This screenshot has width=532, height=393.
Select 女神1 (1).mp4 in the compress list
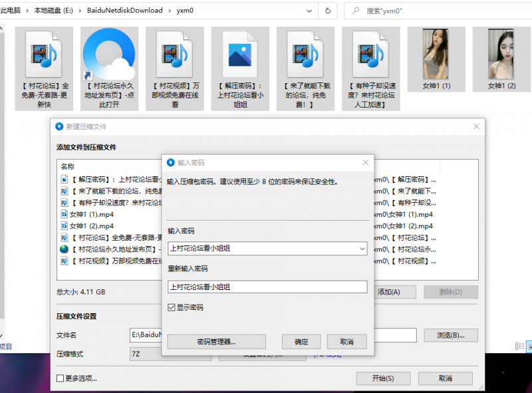(x=92, y=215)
